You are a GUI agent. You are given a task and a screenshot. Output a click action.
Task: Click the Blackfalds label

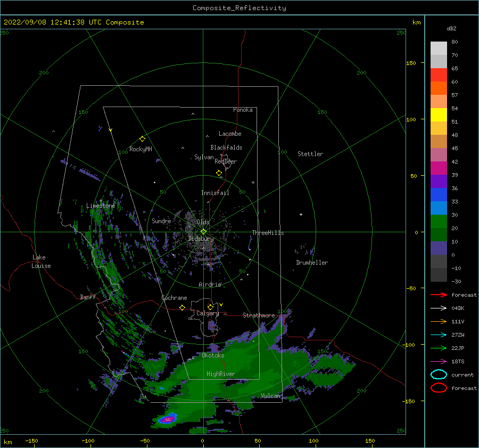click(x=226, y=148)
